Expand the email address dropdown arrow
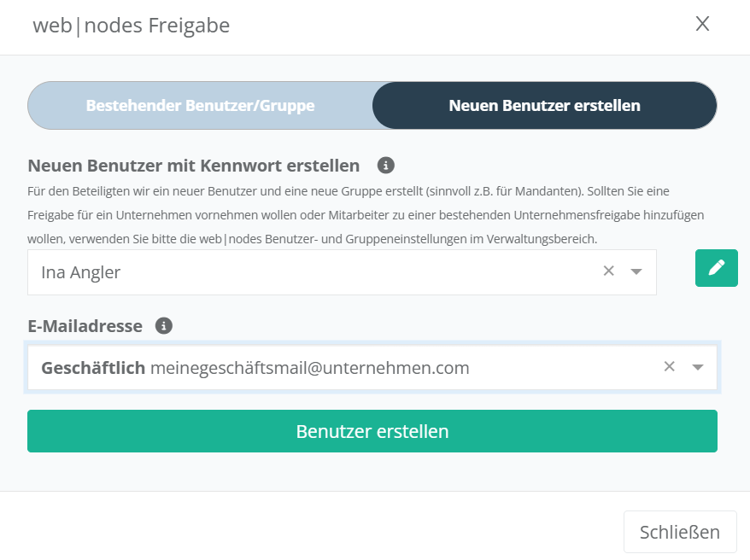Viewport: 750px width, 560px height. point(698,368)
